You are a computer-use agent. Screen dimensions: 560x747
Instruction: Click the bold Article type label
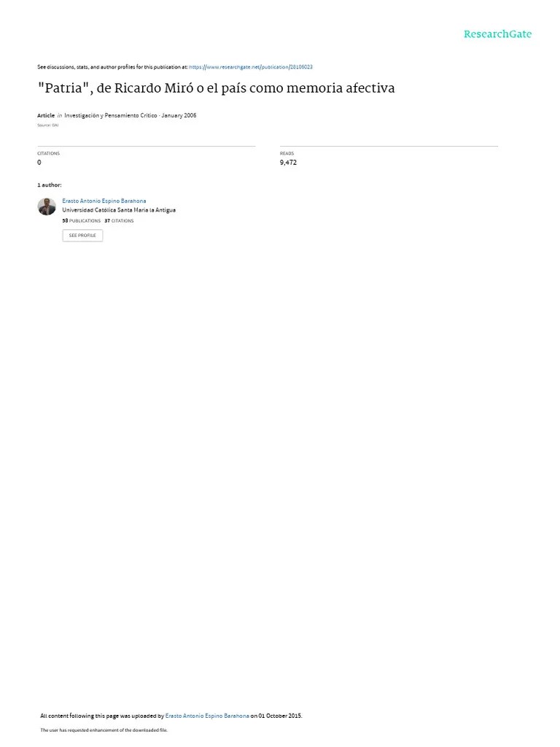pos(46,116)
